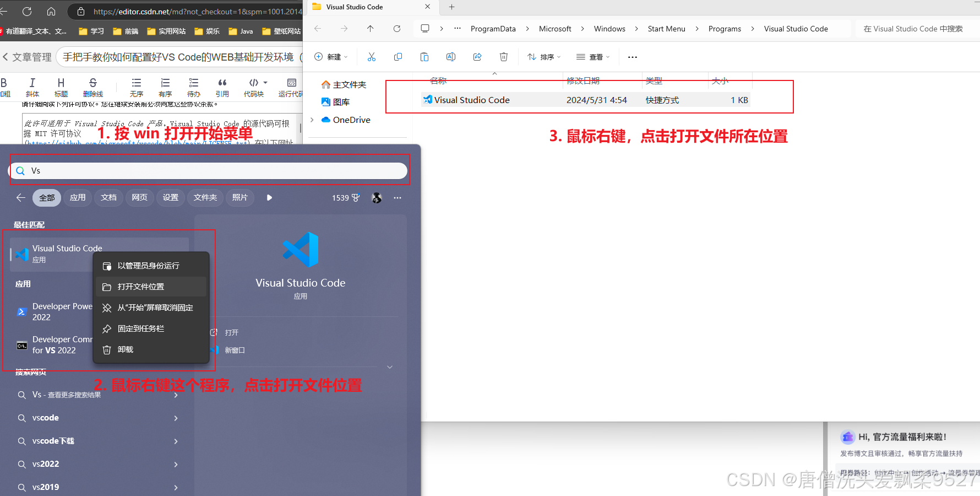Insert ordered list in CSDN editor
The height and width of the screenshot is (496, 980).
pyautogui.click(x=165, y=87)
